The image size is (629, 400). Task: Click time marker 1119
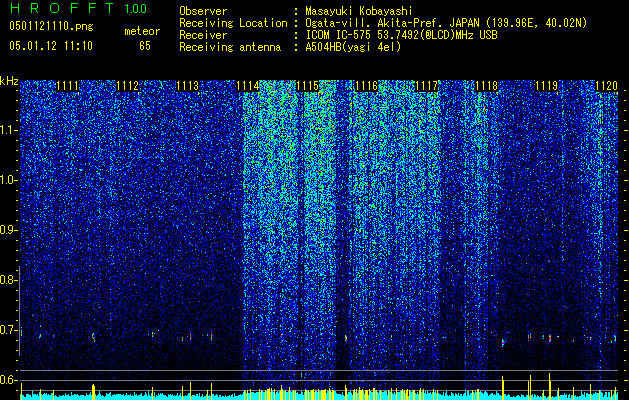point(546,86)
